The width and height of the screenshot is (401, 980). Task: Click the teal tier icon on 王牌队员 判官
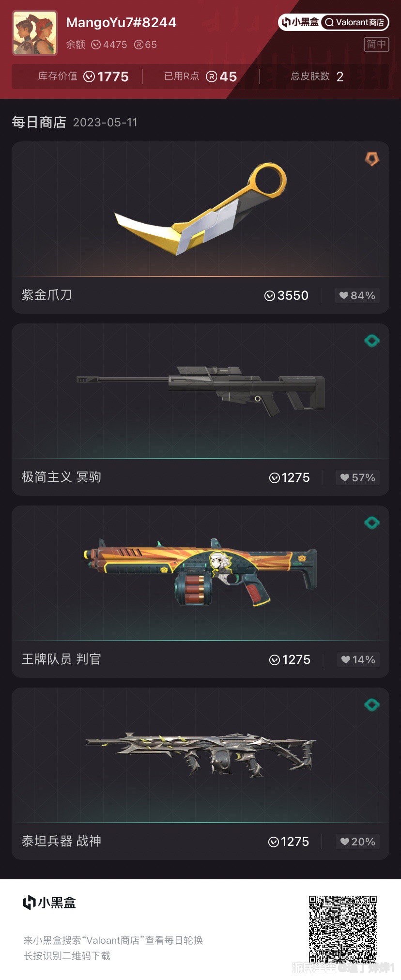coord(371,523)
